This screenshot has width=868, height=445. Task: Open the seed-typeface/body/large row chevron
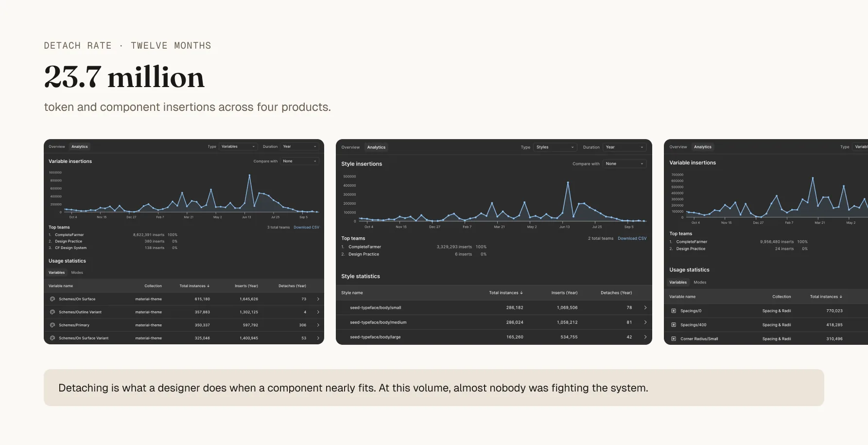point(645,337)
